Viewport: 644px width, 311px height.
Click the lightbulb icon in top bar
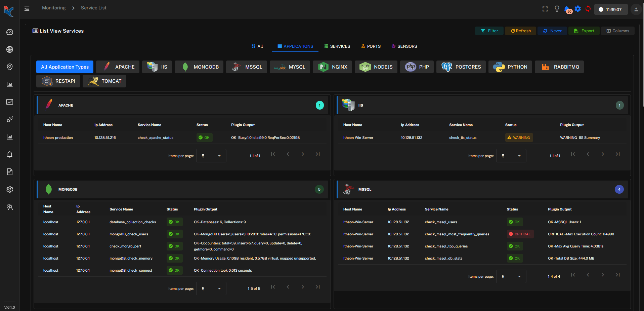pyautogui.click(x=557, y=9)
